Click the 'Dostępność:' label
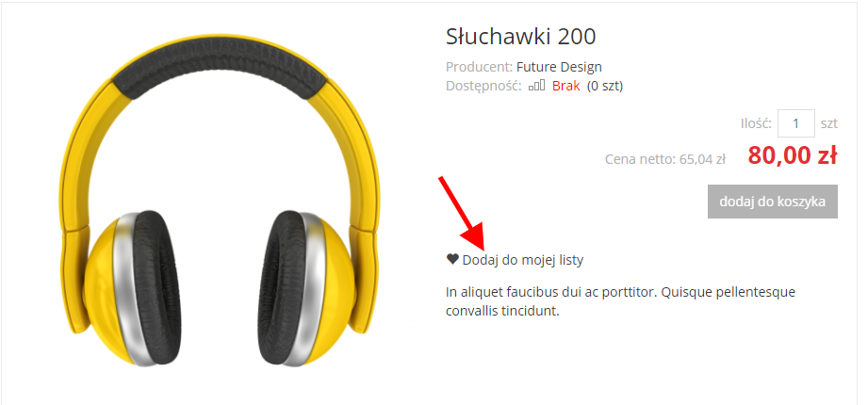The height and width of the screenshot is (405, 868). [x=483, y=87]
